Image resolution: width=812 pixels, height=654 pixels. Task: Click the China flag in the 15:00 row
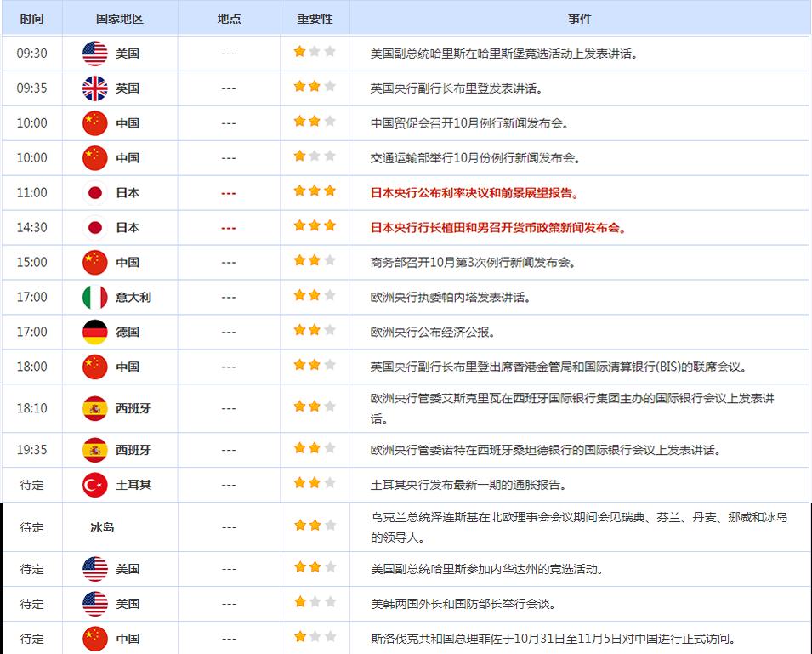pyautogui.click(x=94, y=263)
